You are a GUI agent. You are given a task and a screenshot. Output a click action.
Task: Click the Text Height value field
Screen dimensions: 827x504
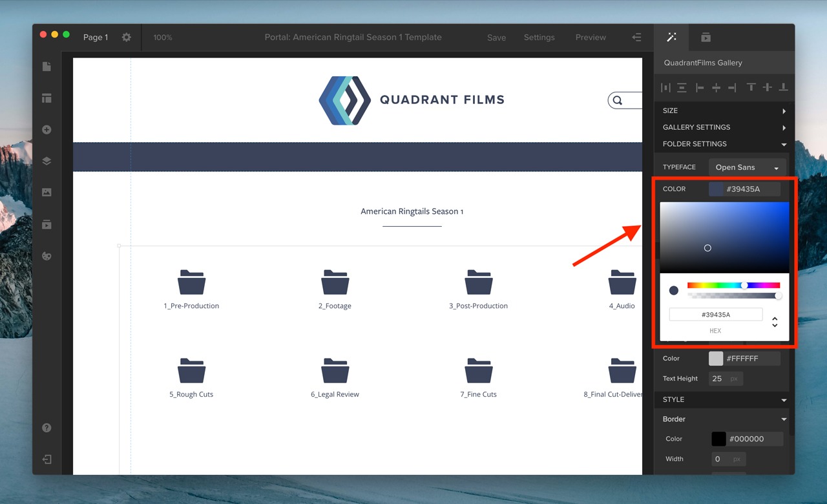[x=726, y=379]
